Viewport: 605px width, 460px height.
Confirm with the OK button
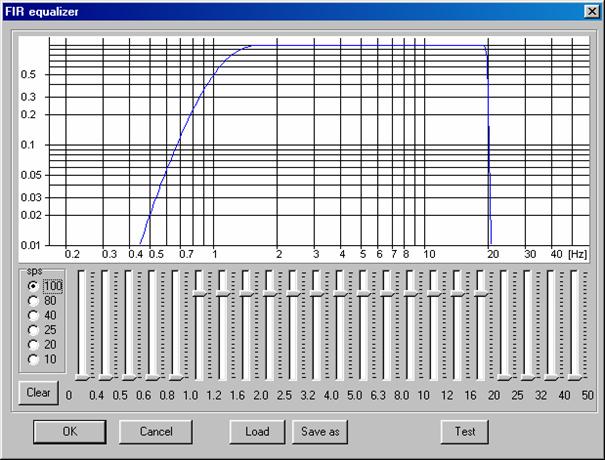coord(70,431)
